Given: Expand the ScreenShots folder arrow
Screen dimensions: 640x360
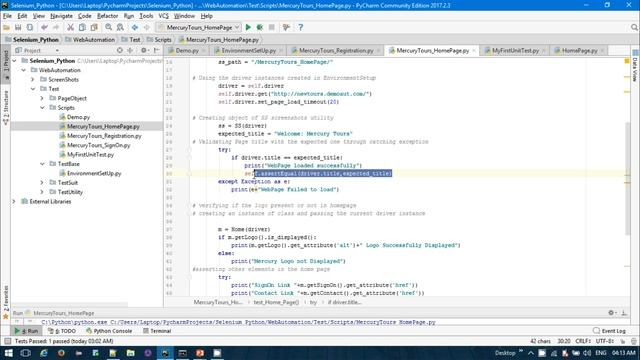Looking at the screenshot, I should [x=33, y=80].
